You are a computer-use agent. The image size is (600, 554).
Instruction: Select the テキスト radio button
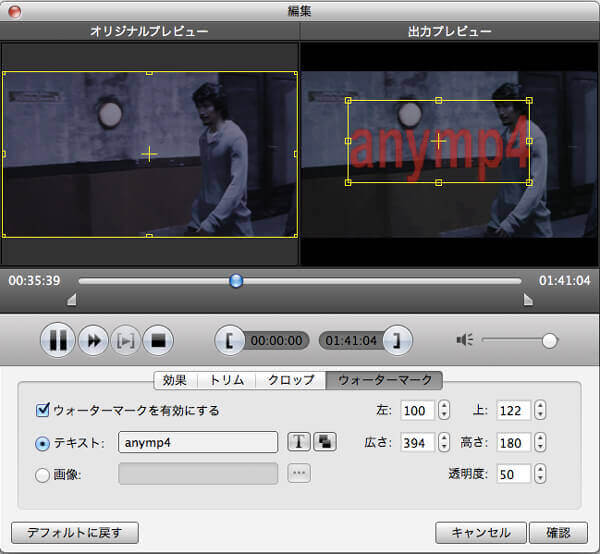point(42,443)
